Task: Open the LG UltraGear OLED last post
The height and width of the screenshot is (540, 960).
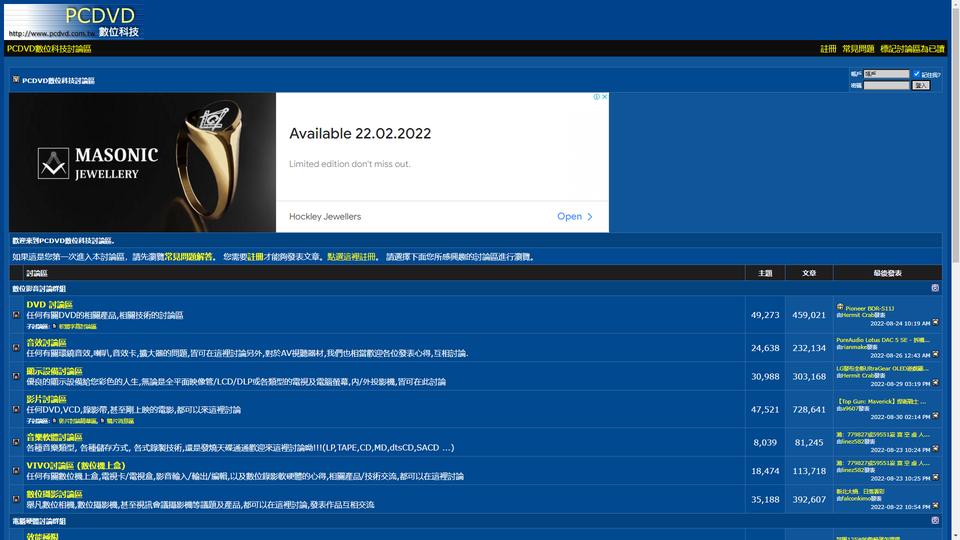Action: point(882,369)
